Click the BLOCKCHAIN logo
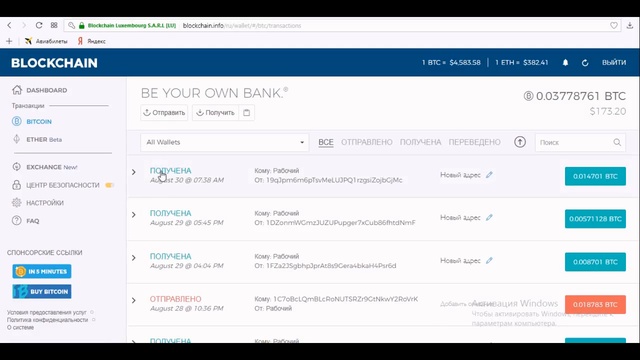The height and width of the screenshot is (360, 640). point(54,63)
